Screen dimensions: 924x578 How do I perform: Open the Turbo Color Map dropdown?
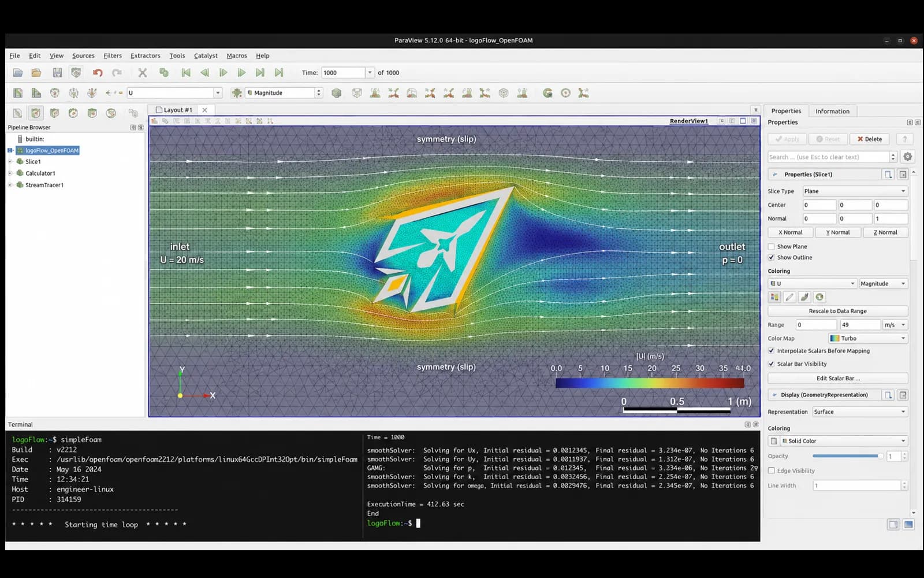(x=868, y=339)
